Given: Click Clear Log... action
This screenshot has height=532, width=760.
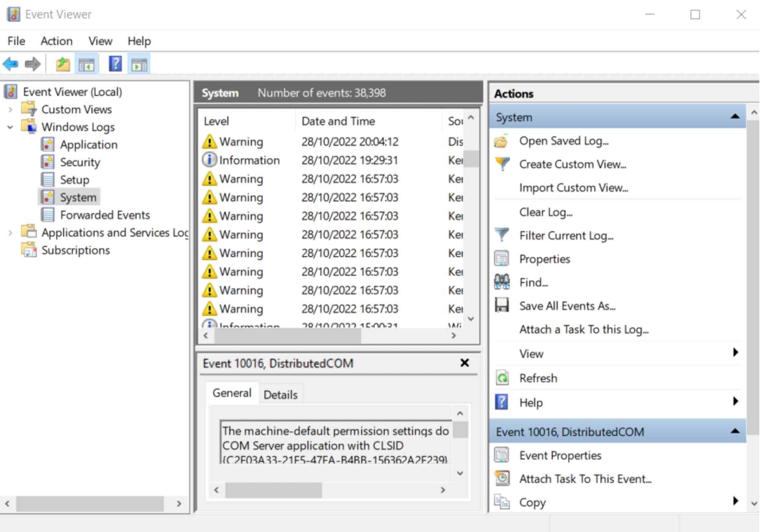Looking at the screenshot, I should (546, 212).
